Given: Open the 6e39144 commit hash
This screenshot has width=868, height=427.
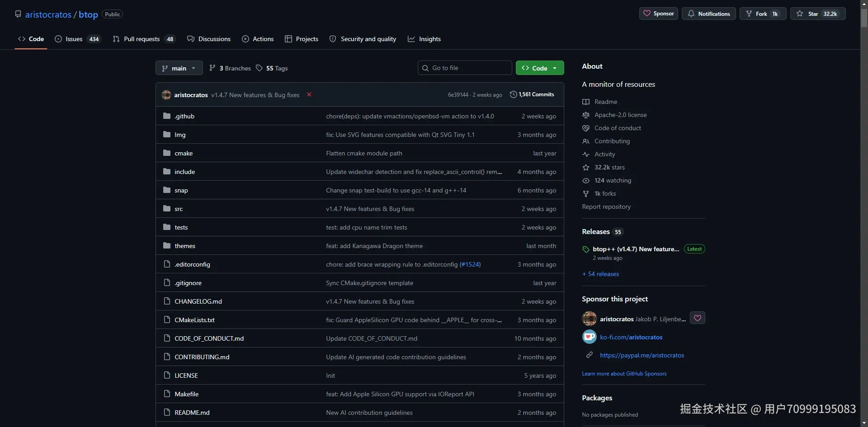Looking at the screenshot, I should (458, 95).
